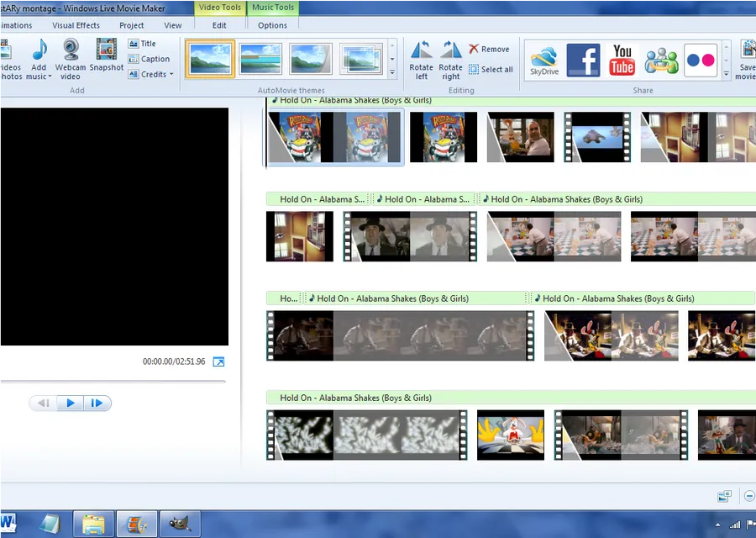Screen dimensions: 756x538
Task: Click the preview seek bar
Action: coord(113,381)
